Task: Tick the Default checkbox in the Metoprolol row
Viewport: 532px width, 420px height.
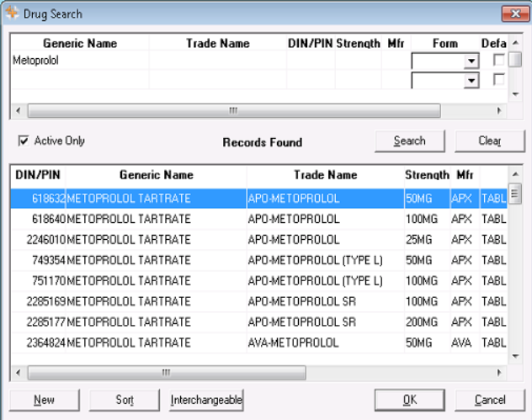Action: [x=498, y=60]
